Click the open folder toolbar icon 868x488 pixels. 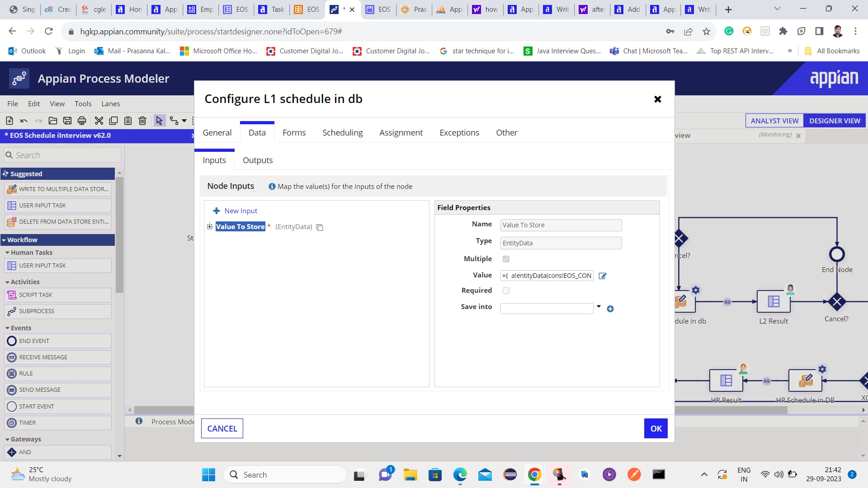coord(53,121)
